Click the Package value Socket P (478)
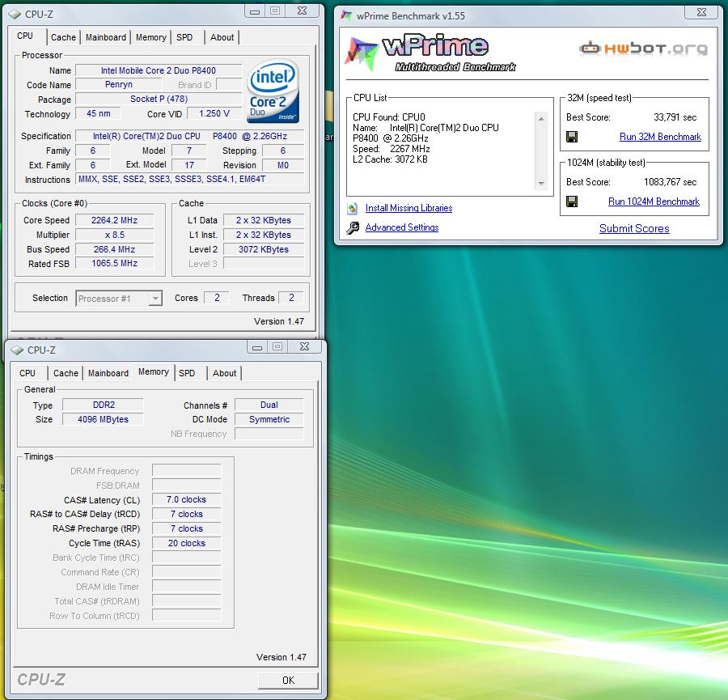The height and width of the screenshot is (700, 728). [x=159, y=99]
